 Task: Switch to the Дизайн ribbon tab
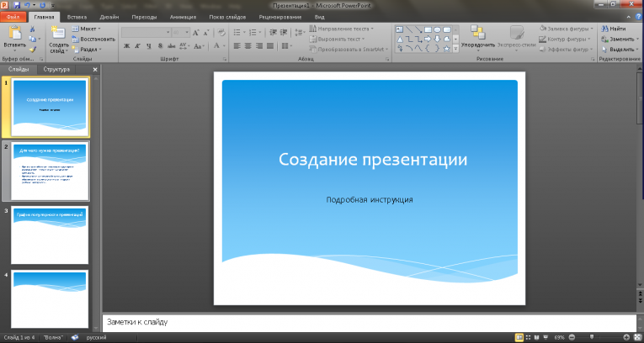click(109, 17)
